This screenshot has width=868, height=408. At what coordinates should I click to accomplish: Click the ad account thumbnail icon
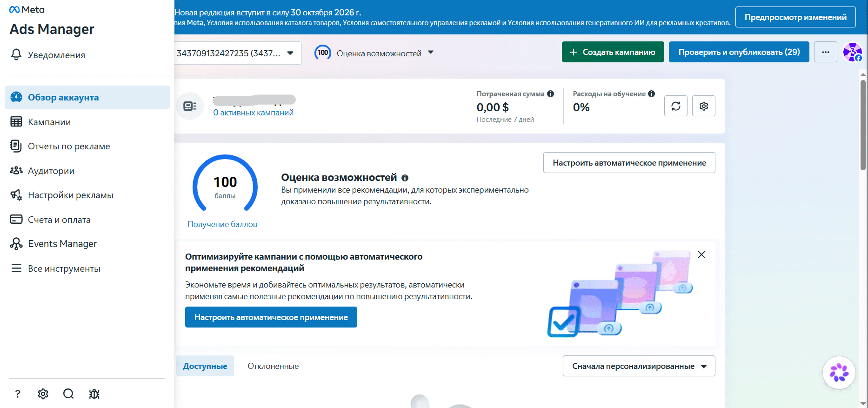(x=190, y=106)
